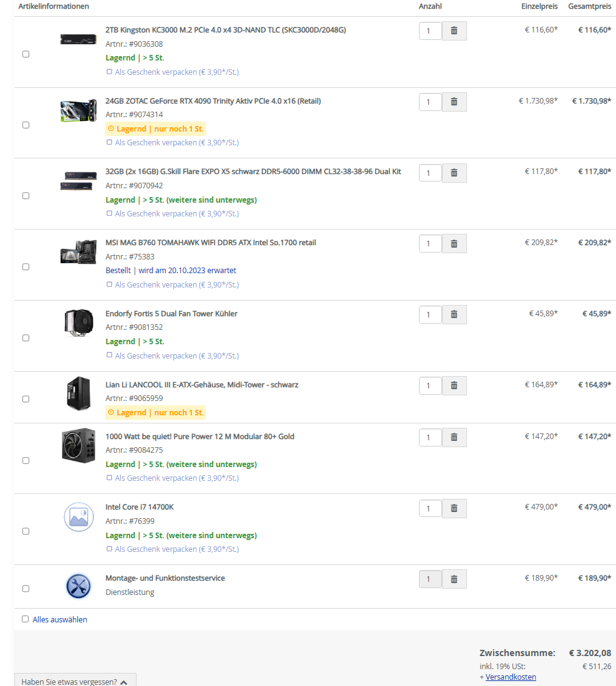This screenshot has width=616, height=686.
Task: Enable gift wrap for be quiet! power supply
Action: pyautogui.click(x=109, y=478)
